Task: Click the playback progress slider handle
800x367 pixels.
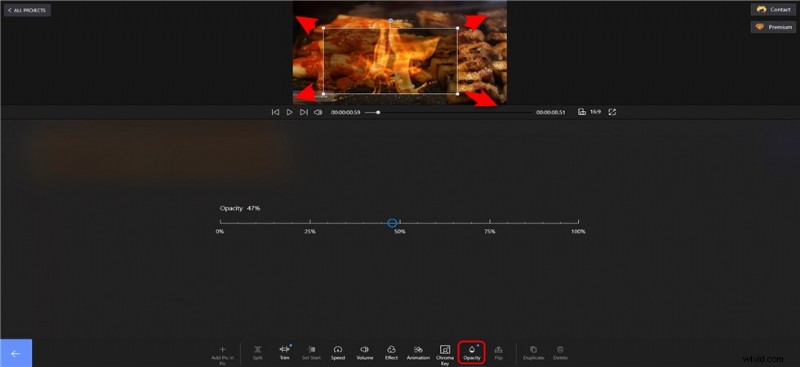Action: tap(378, 112)
